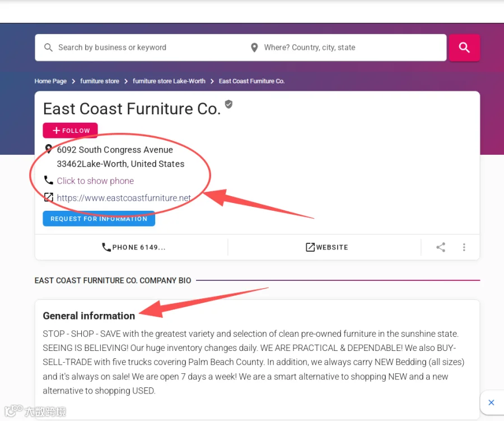Click the address location pin icon
The height and width of the screenshot is (421, 504).
point(48,149)
